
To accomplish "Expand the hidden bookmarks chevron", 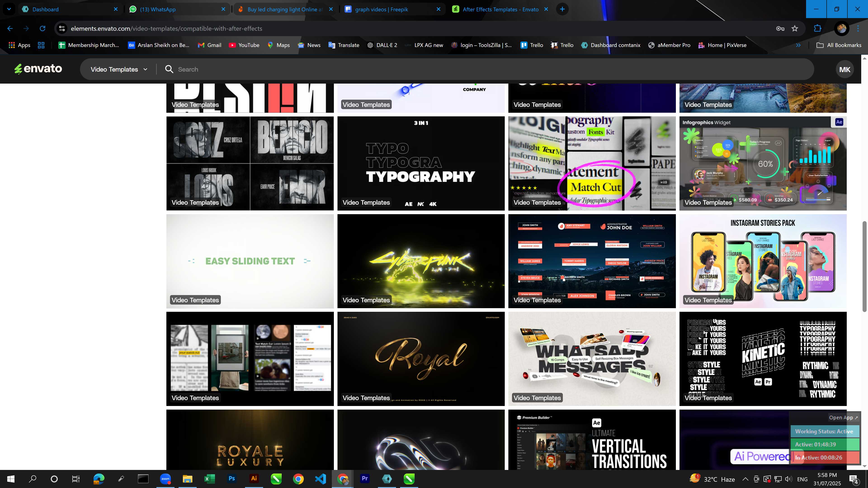I will (x=798, y=45).
